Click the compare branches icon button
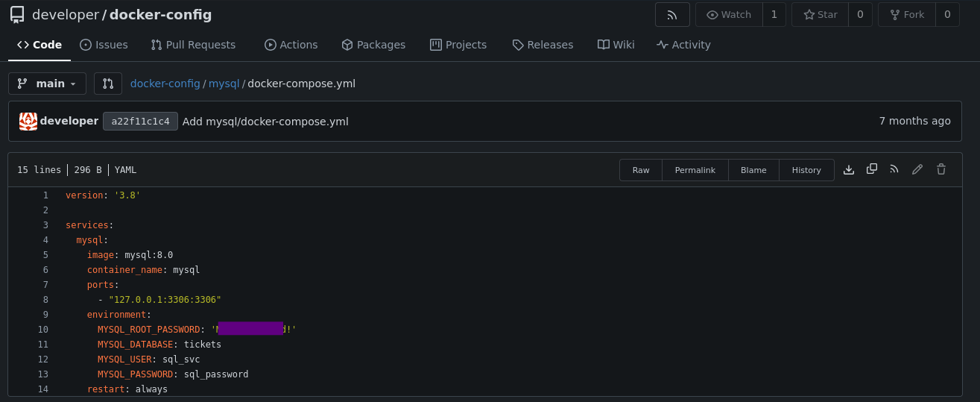980x402 pixels. pos(108,84)
